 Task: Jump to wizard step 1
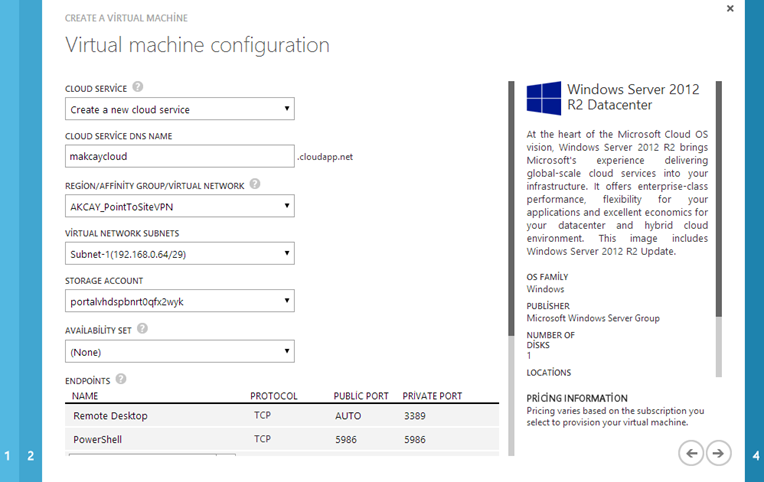pyautogui.click(x=7, y=456)
